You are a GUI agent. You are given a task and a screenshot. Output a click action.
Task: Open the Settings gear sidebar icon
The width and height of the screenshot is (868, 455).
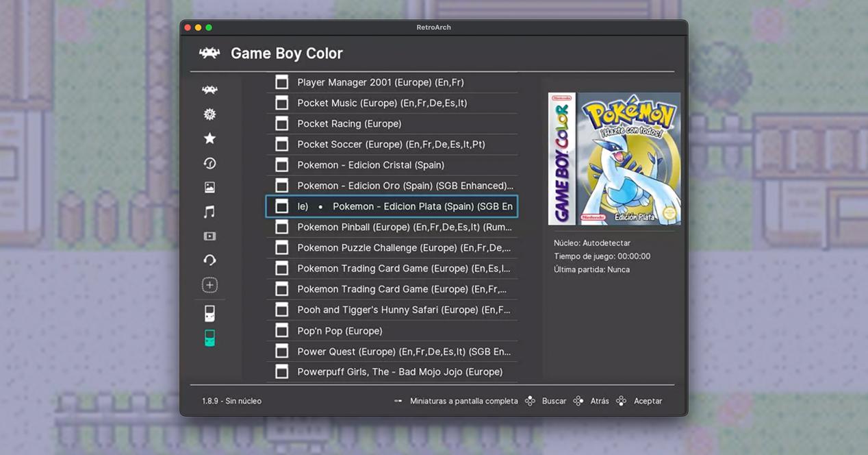209,114
